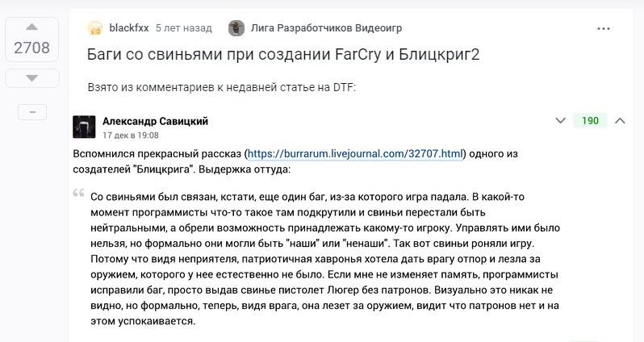Downvote the post with the down arrow
The image size is (644, 342).
coord(31,78)
